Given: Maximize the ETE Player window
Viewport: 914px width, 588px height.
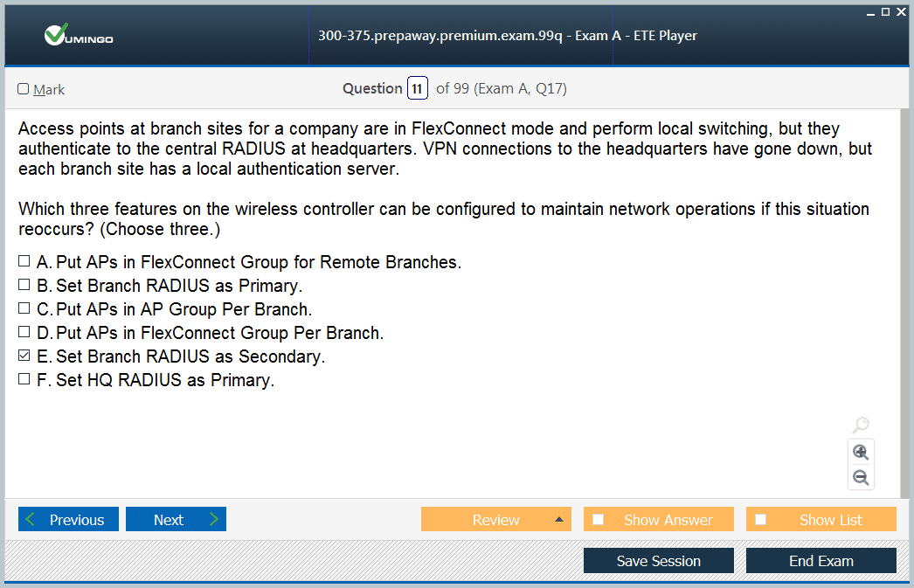Looking at the screenshot, I should coord(885,11).
